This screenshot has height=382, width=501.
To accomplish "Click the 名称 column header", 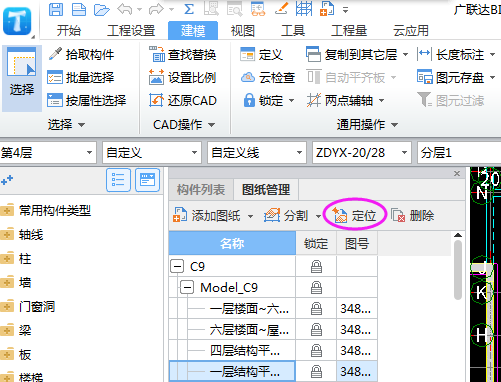I will coord(232,243).
